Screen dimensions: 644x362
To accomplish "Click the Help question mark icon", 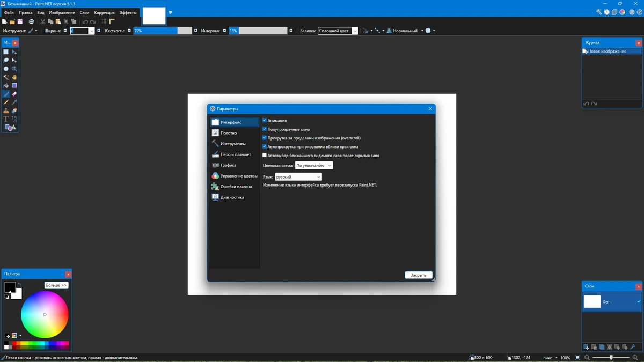I will pyautogui.click(x=640, y=12).
